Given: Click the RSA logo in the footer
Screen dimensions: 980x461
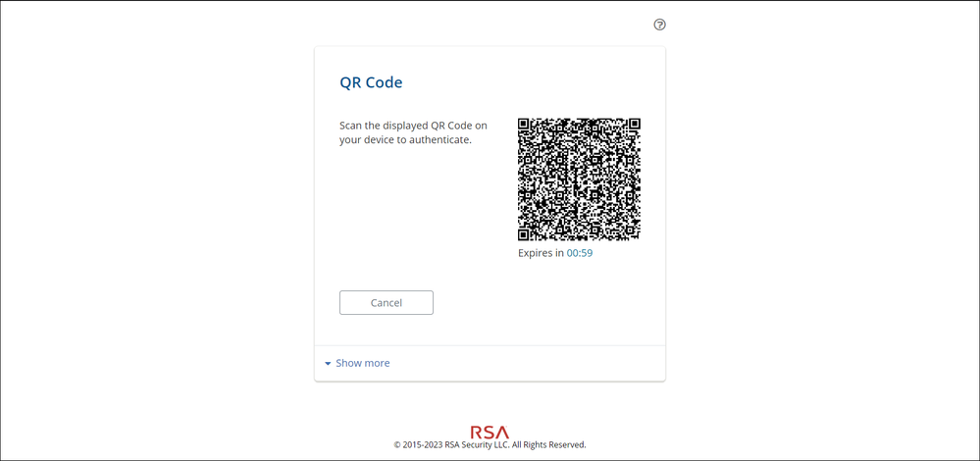Looking at the screenshot, I should coord(490,432).
